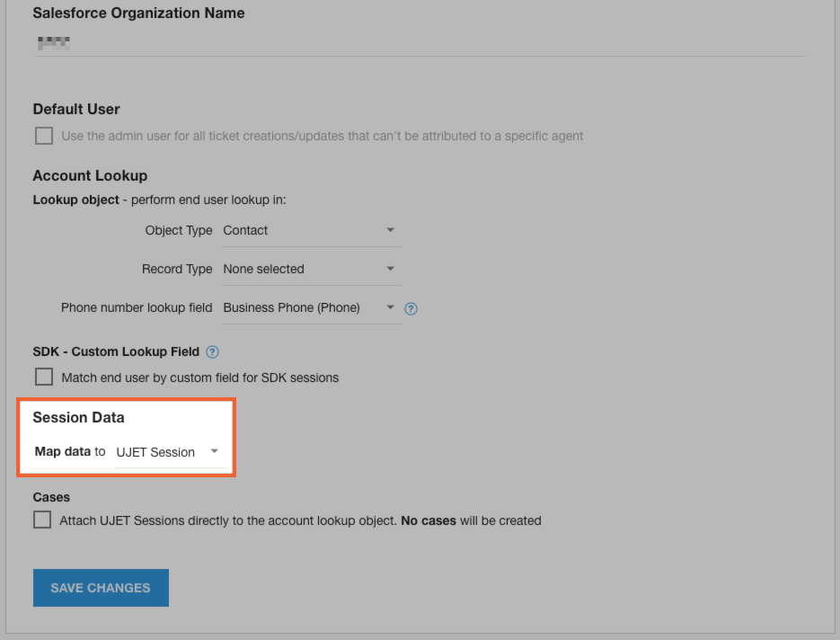Click the Lookup object description text
Screen dimensions: 840x640
[x=160, y=200]
